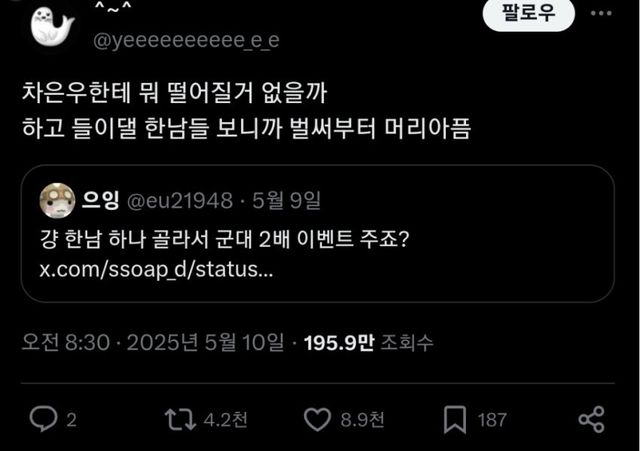Click the quoted author name 으잉

(100, 200)
